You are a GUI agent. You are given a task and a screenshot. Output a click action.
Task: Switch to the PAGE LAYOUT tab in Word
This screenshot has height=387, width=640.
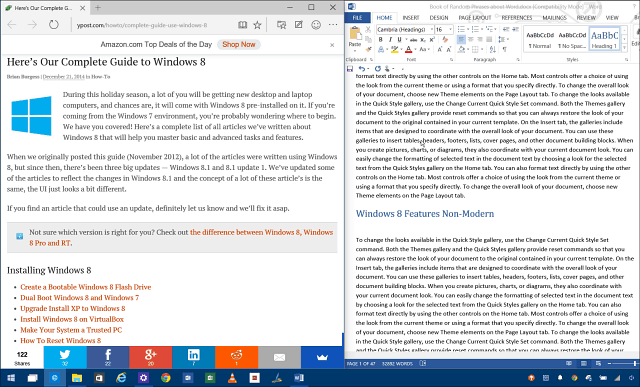[475, 18]
